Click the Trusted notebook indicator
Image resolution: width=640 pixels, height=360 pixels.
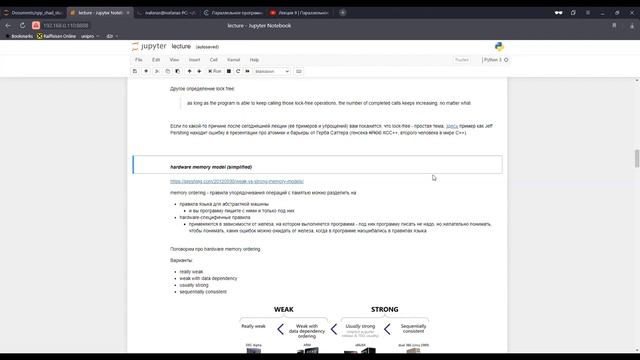click(x=462, y=60)
